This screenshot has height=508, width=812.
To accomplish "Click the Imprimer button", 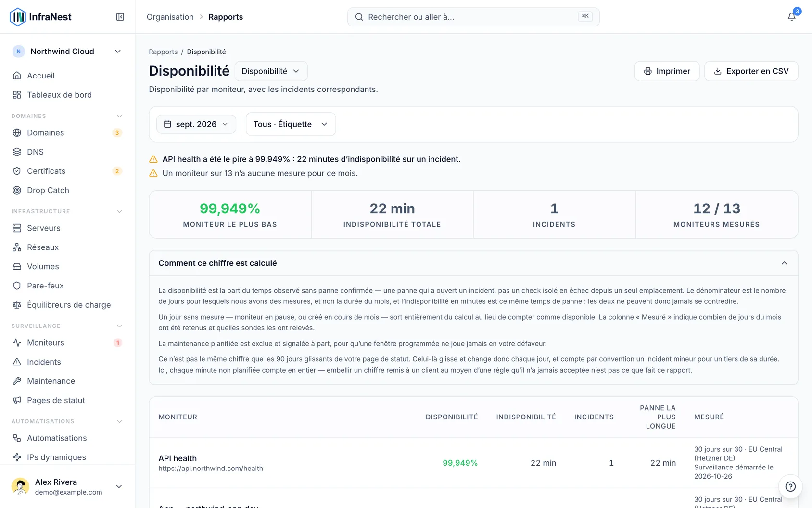I will [667, 71].
